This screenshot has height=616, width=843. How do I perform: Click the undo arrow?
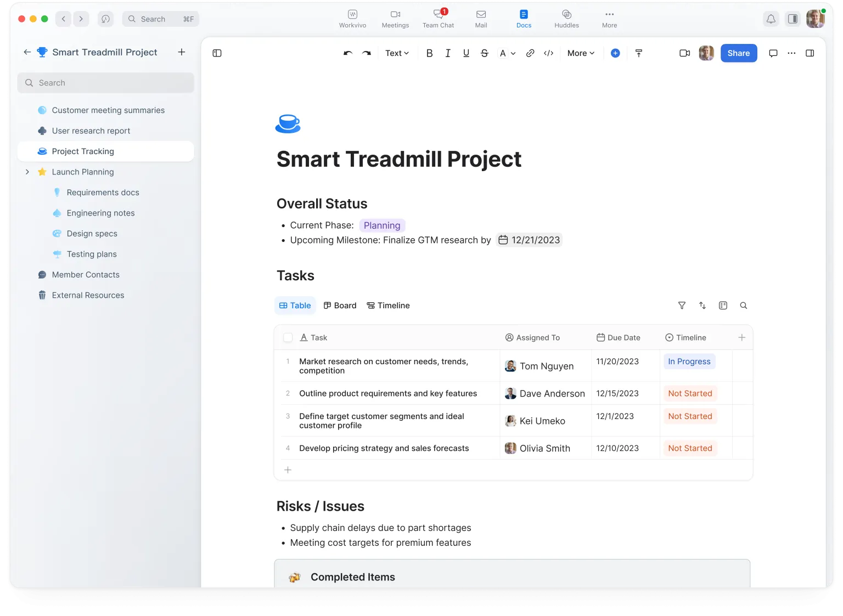pyautogui.click(x=347, y=53)
